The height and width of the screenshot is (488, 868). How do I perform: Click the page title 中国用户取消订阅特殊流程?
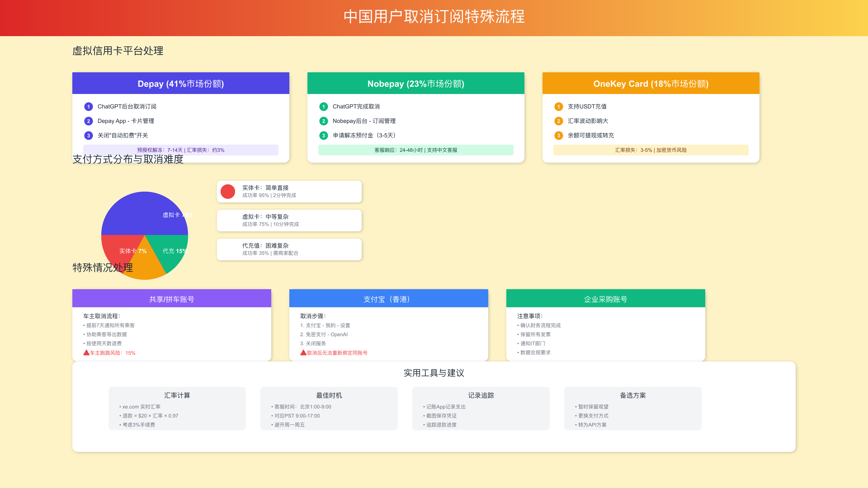click(434, 17)
